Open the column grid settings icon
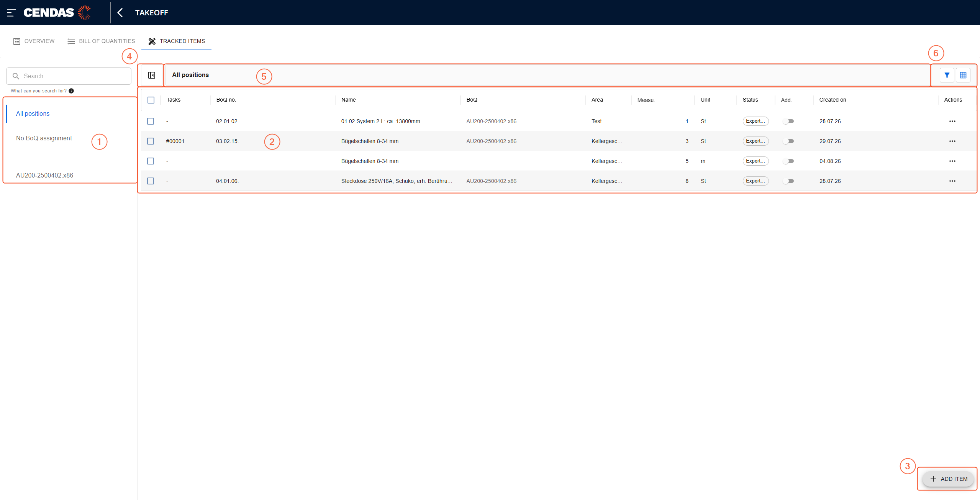Image resolution: width=980 pixels, height=500 pixels. 963,75
